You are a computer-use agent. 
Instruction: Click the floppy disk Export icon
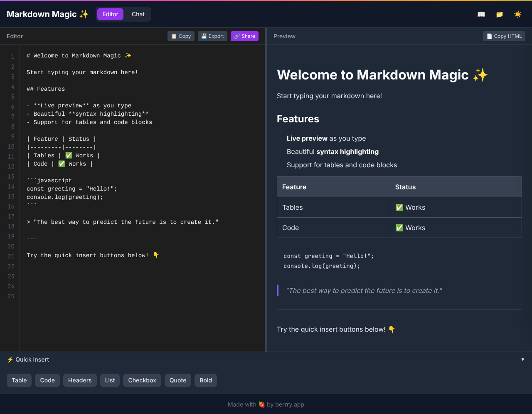pyautogui.click(x=203, y=36)
